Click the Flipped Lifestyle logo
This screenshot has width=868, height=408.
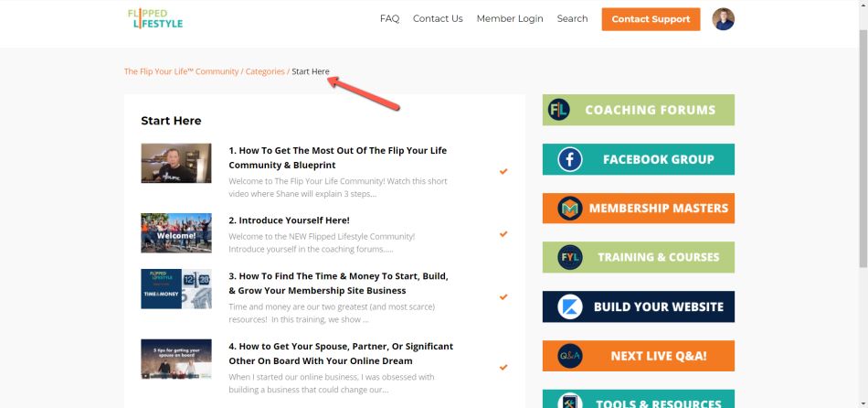click(x=155, y=18)
